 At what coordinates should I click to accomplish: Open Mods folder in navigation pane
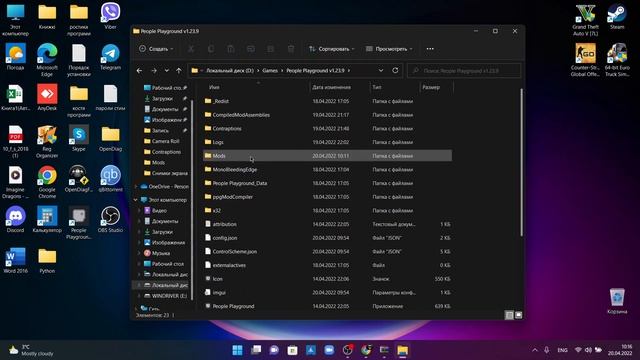pos(158,162)
